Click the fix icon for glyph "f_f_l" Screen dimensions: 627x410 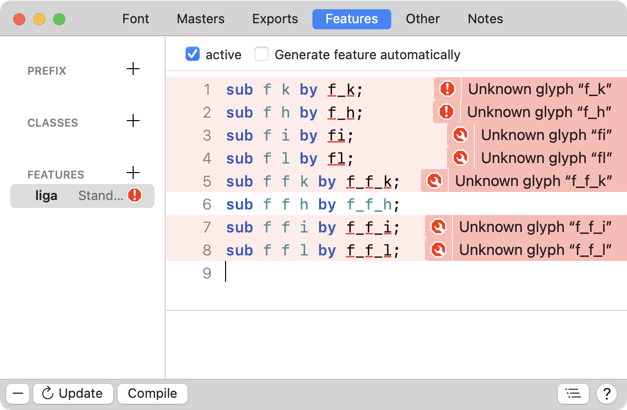(x=438, y=250)
